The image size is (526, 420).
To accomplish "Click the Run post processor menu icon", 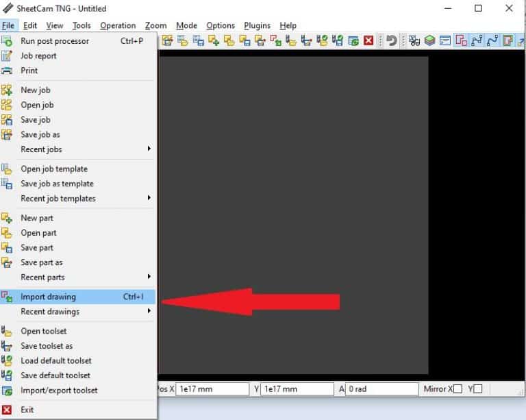I will (x=8, y=41).
